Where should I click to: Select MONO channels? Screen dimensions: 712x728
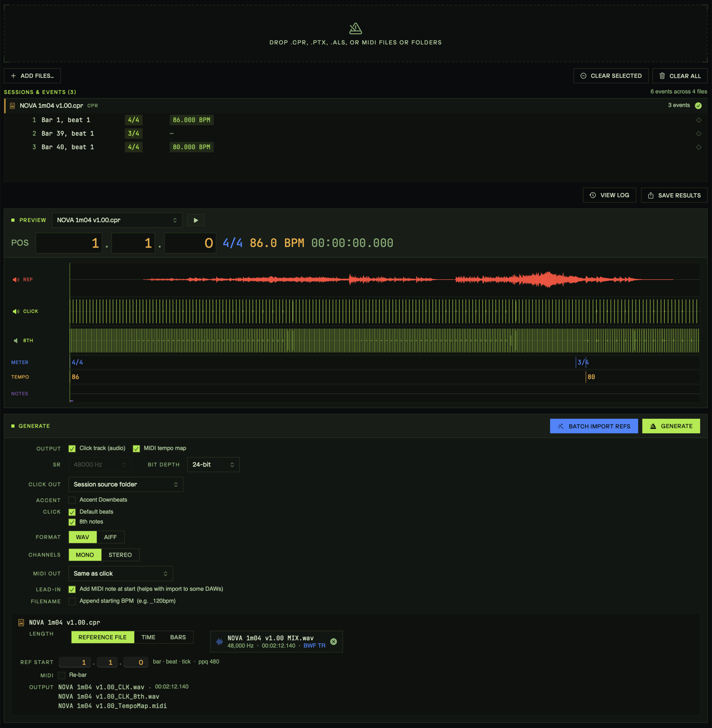[85, 555]
